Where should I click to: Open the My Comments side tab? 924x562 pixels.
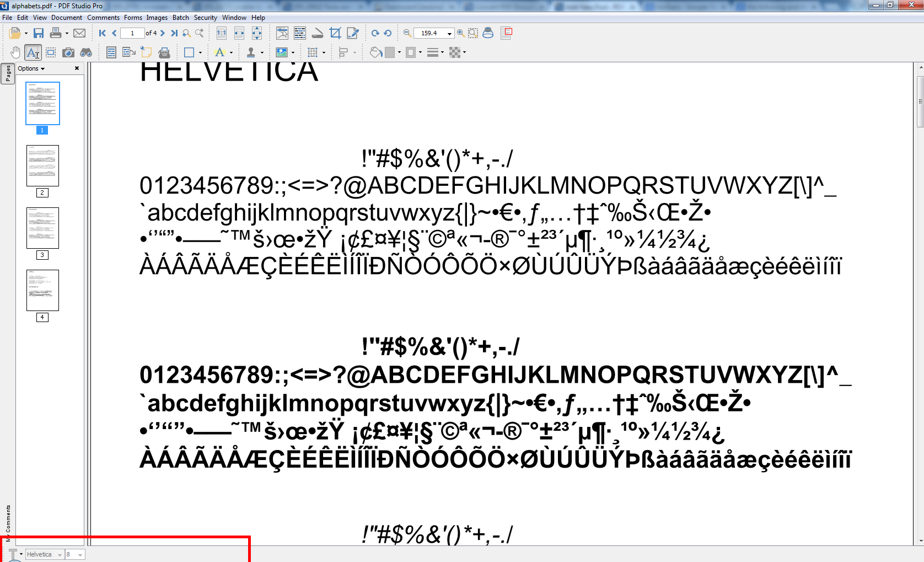pyautogui.click(x=8, y=522)
